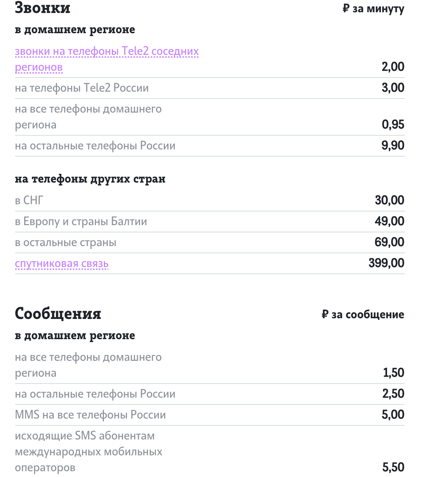This screenshot has height=477, width=448.
Task: Click the 'спутниковая связь' link
Action: [62, 264]
